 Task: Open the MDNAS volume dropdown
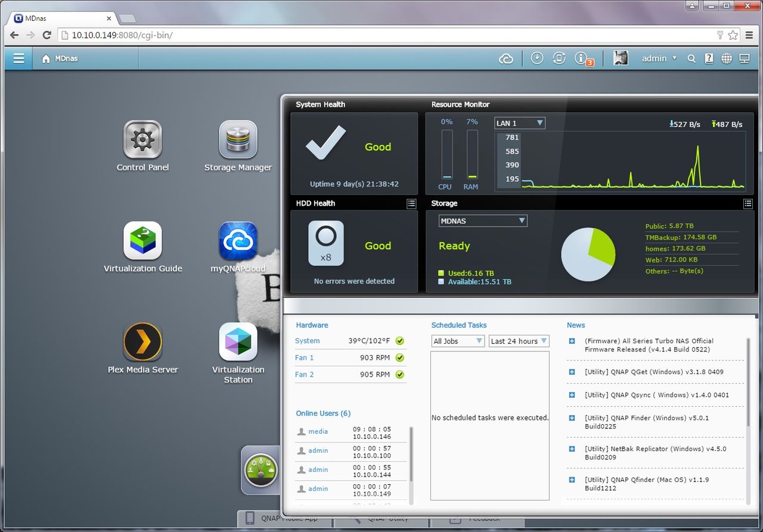(x=483, y=220)
